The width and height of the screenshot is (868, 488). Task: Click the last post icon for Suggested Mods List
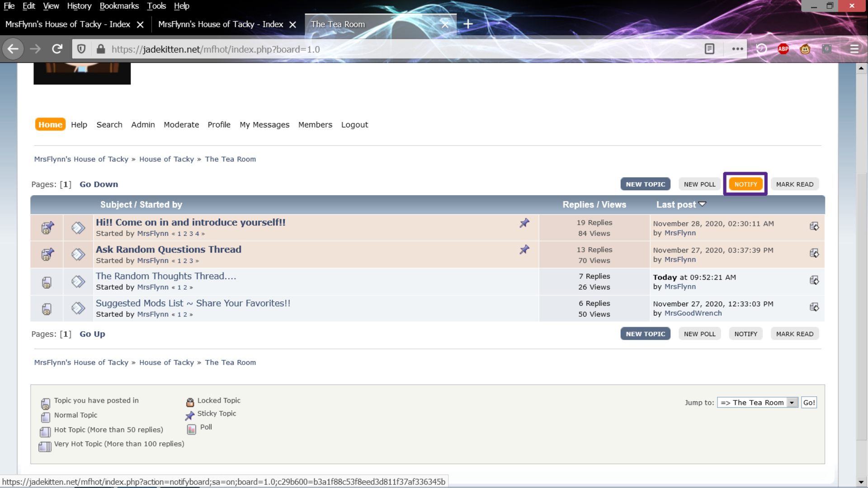pyautogui.click(x=814, y=307)
